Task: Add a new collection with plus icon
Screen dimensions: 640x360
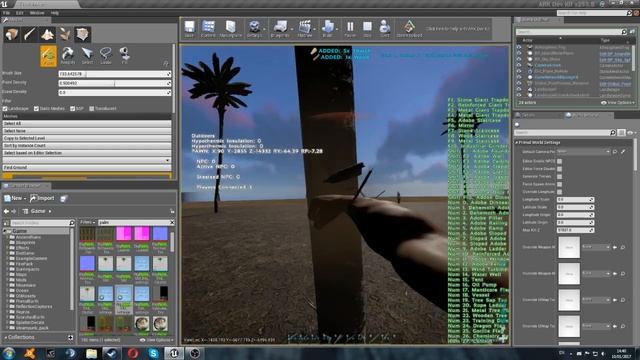Action: pyautogui.click(x=71, y=338)
